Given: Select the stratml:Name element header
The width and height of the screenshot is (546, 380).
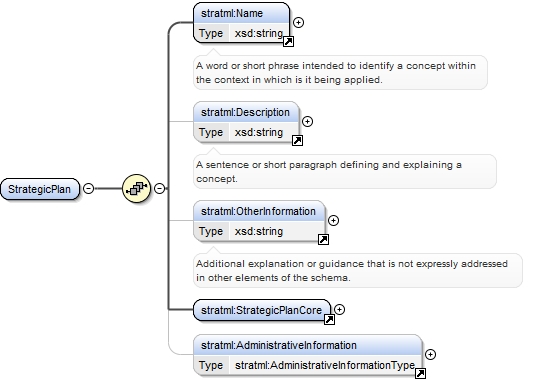Looking at the screenshot, I should tap(242, 14).
